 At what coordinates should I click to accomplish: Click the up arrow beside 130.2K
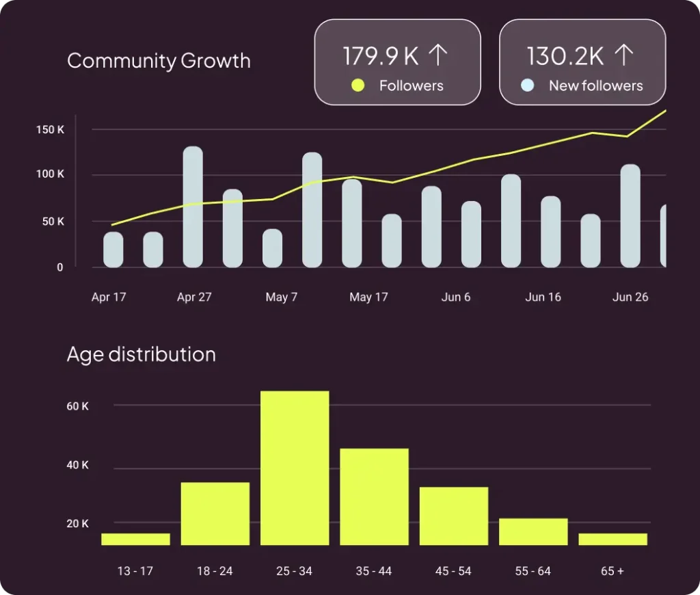click(622, 56)
